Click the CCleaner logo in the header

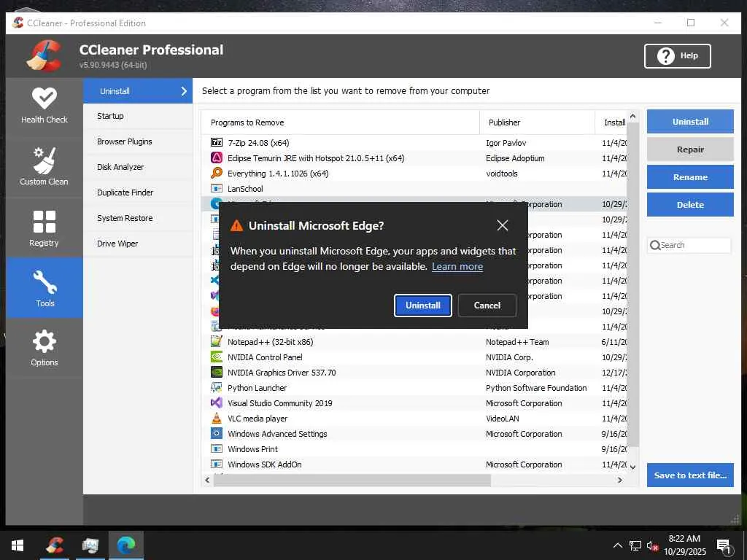[44, 55]
